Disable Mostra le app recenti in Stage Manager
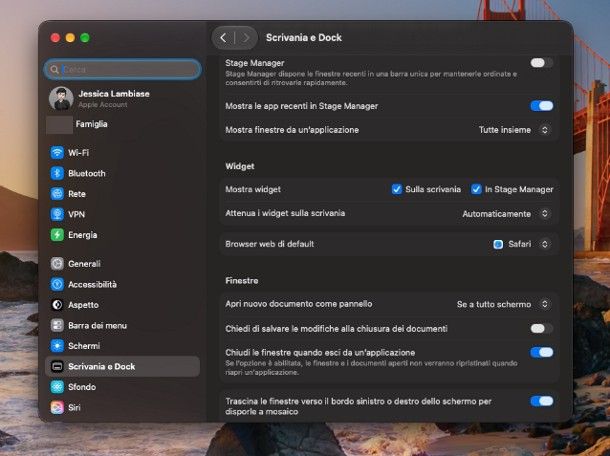This screenshot has height=456, width=610. (542, 106)
